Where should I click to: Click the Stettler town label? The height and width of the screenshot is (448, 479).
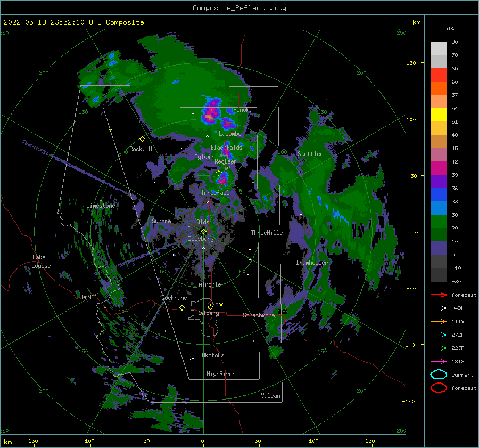pyautogui.click(x=310, y=154)
